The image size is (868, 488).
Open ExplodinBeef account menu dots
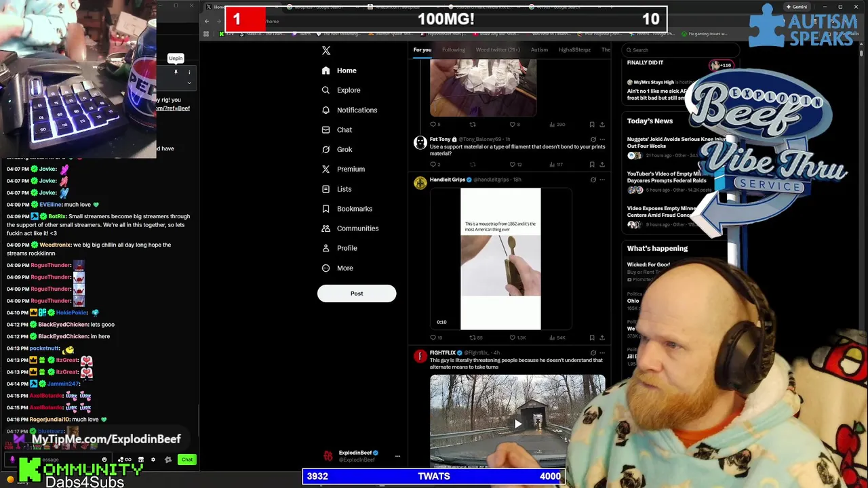point(397,456)
